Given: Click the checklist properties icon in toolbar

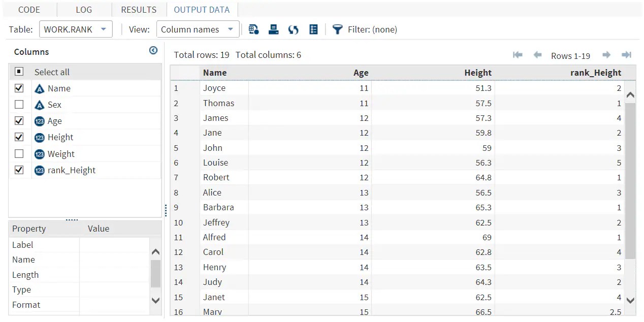Looking at the screenshot, I should pos(313,29).
